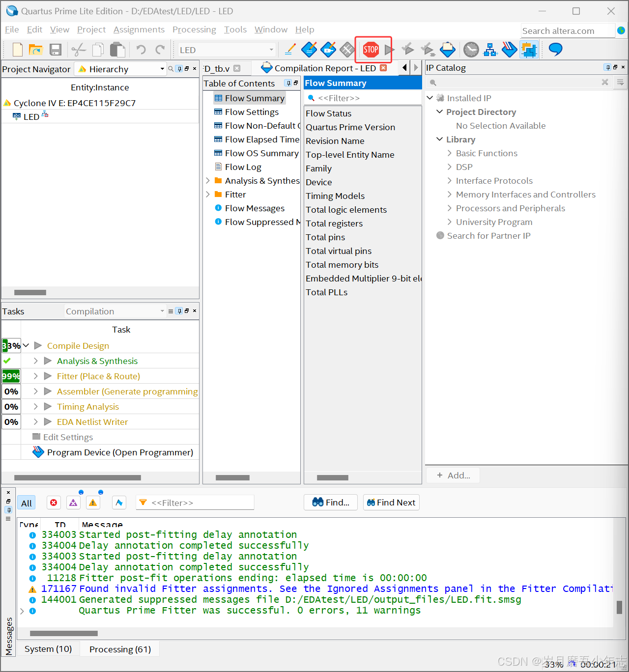
Task: Clear the IP Catalog search box with the X icon
Action: pyautogui.click(x=605, y=82)
